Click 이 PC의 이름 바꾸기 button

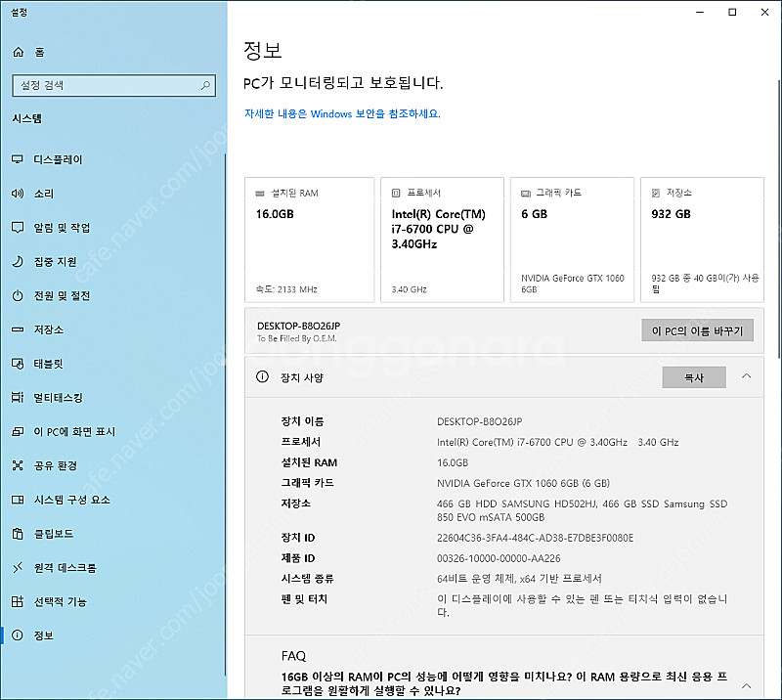(697, 330)
